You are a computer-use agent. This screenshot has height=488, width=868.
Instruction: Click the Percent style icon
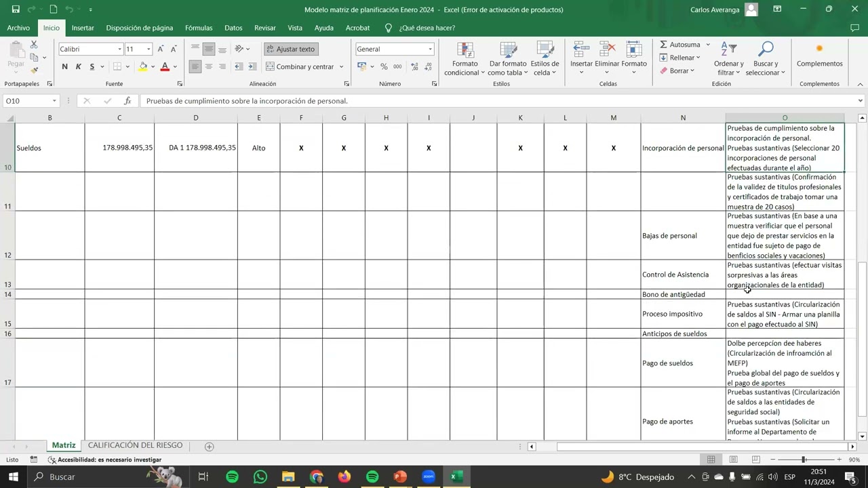384,66
